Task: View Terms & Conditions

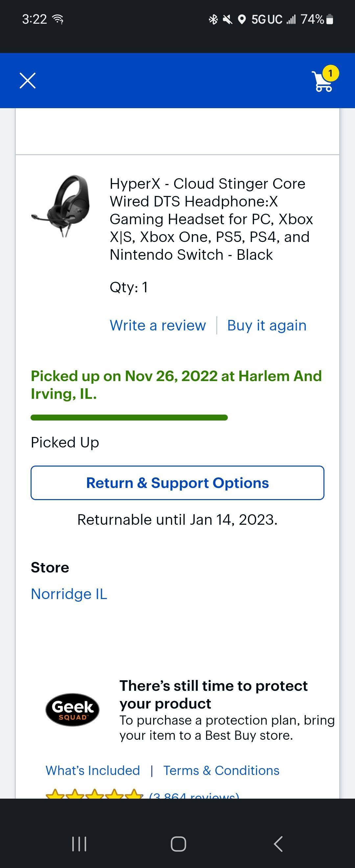Action: (221, 770)
